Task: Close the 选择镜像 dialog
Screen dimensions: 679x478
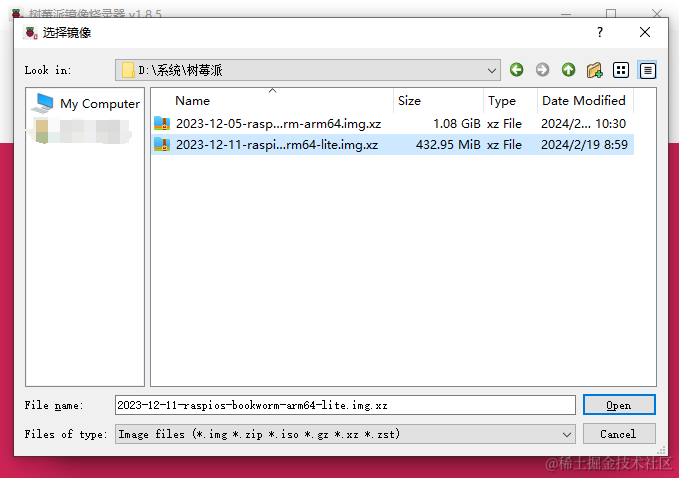Action: point(645,32)
